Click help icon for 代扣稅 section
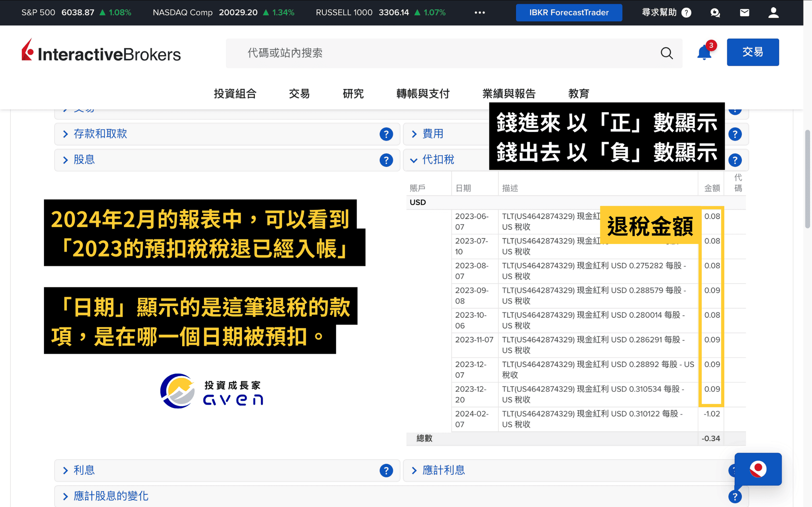The width and height of the screenshot is (812, 507). 735,160
